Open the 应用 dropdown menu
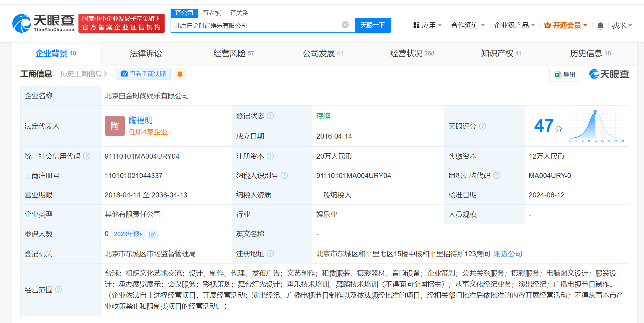Screen dimensions: 644x323 428,25
